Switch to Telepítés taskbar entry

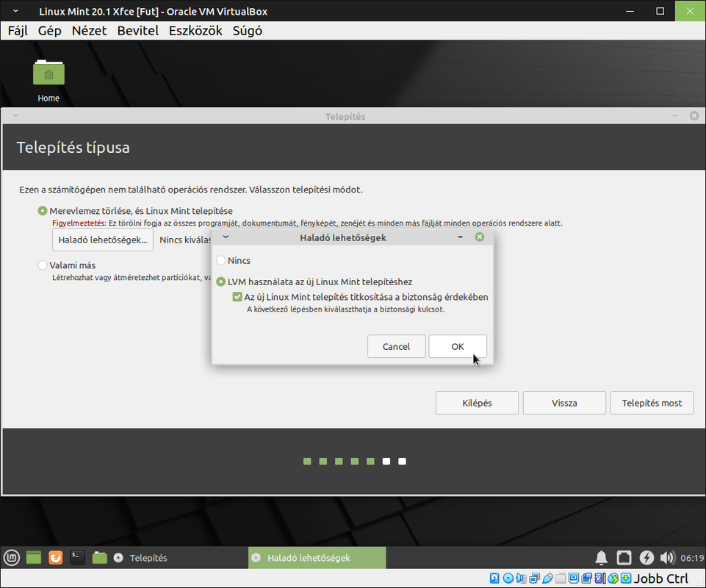point(179,558)
